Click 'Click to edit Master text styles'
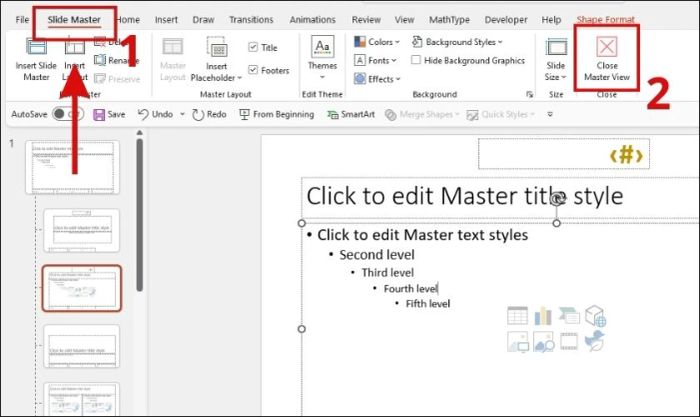Image resolution: width=700 pixels, height=417 pixels. click(x=422, y=235)
